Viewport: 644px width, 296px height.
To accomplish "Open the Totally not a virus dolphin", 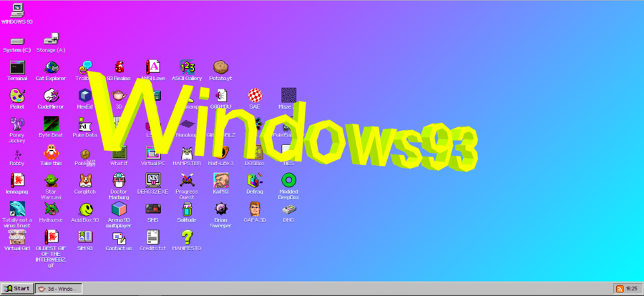I will click(x=17, y=209).
